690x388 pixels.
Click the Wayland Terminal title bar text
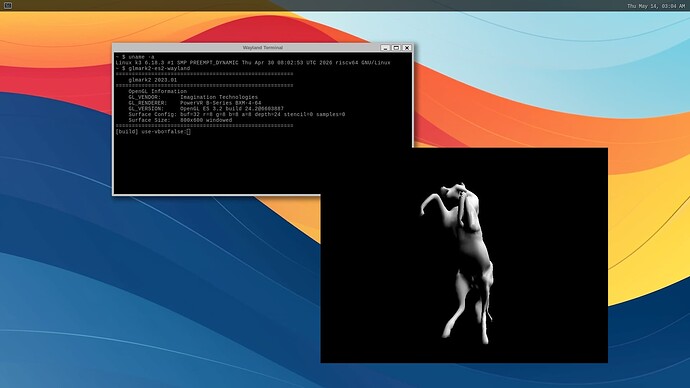(263, 48)
